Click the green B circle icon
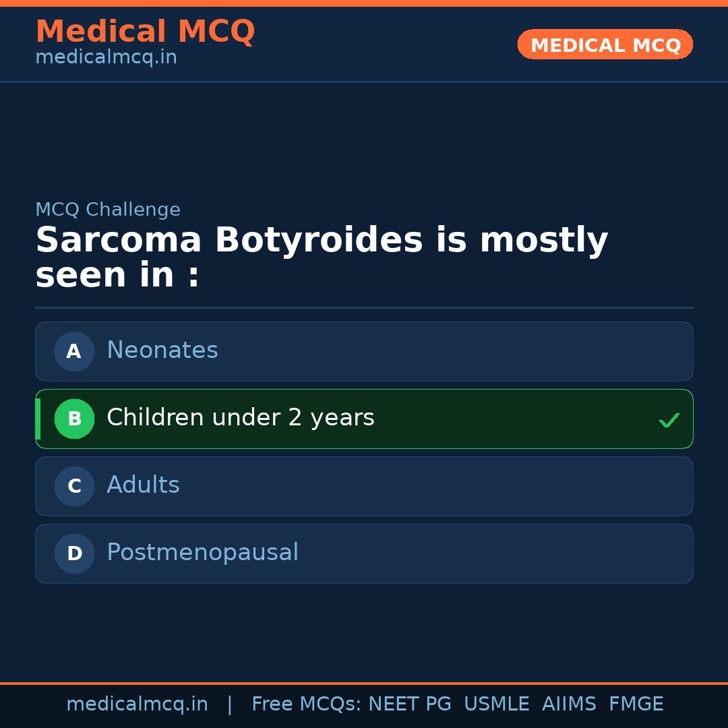The width and height of the screenshot is (728, 728). 74,419
